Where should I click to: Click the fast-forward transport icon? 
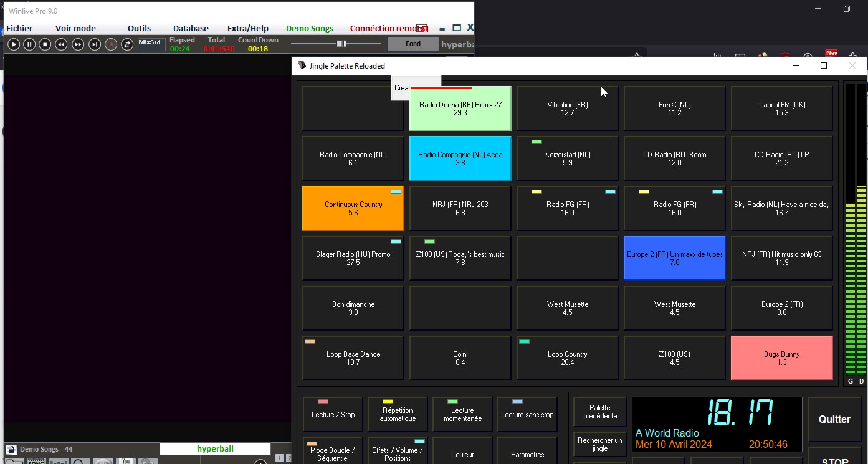78,44
